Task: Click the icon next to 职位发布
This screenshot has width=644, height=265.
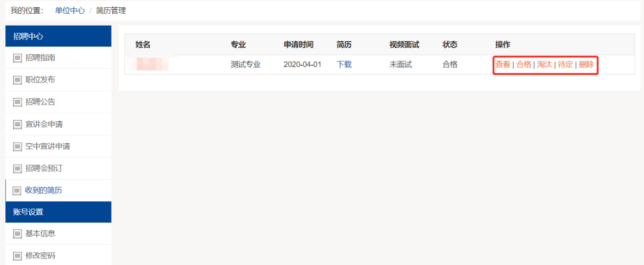Action: 17,80
